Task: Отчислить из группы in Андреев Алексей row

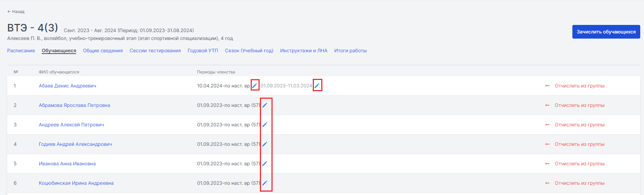Action: pos(575,125)
